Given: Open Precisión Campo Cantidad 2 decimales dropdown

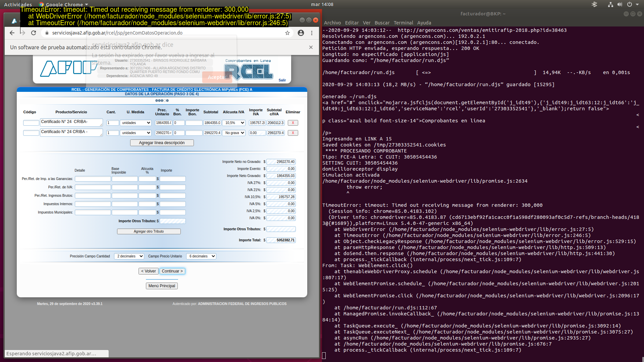Looking at the screenshot, I should [x=129, y=256].
